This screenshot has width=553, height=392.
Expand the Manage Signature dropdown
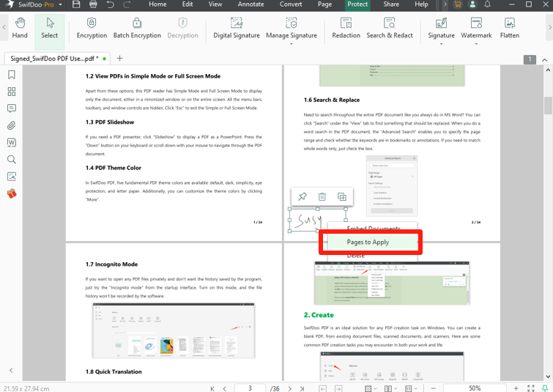click(292, 44)
